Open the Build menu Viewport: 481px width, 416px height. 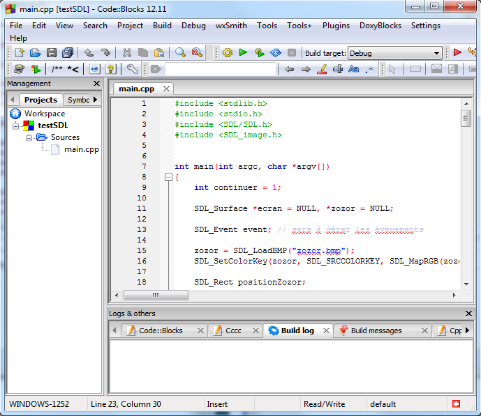(x=162, y=26)
